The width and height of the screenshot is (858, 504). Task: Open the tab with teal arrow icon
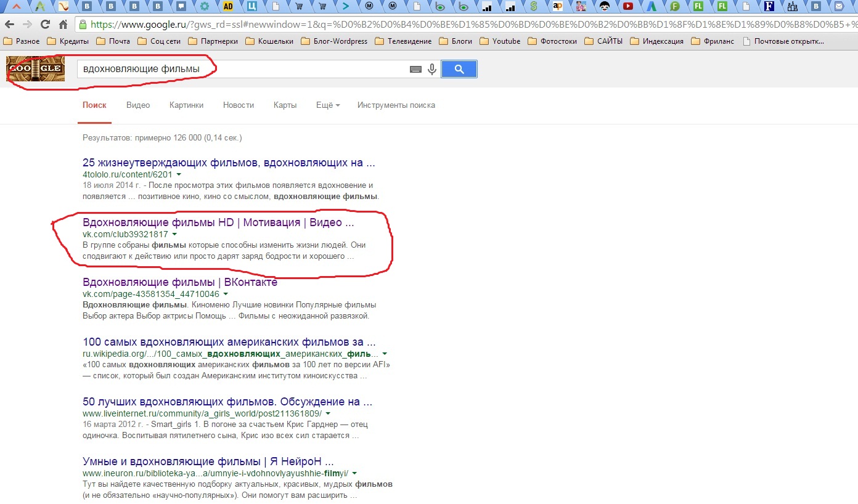click(x=346, y=7)
